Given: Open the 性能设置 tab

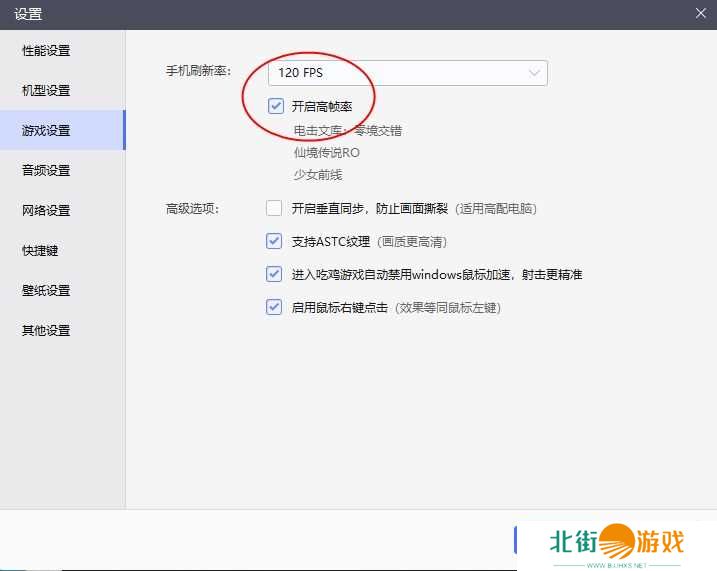Looking at the screenshot, I should click(46, 51).
